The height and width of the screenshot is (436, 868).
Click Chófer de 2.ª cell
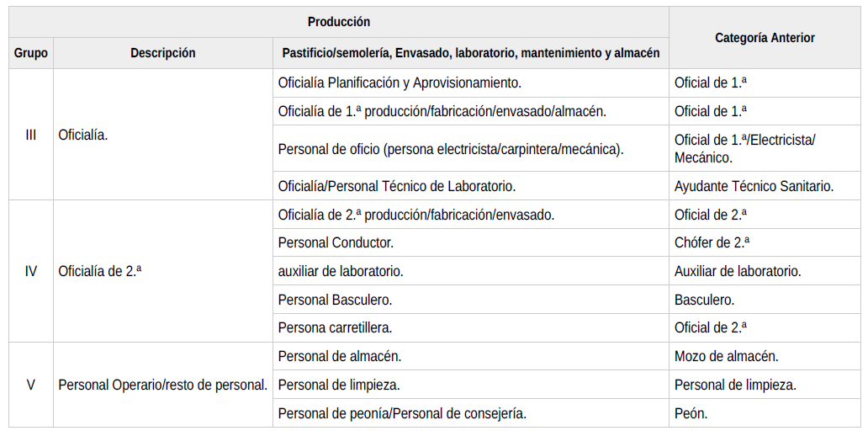click(x=765, y=242)
